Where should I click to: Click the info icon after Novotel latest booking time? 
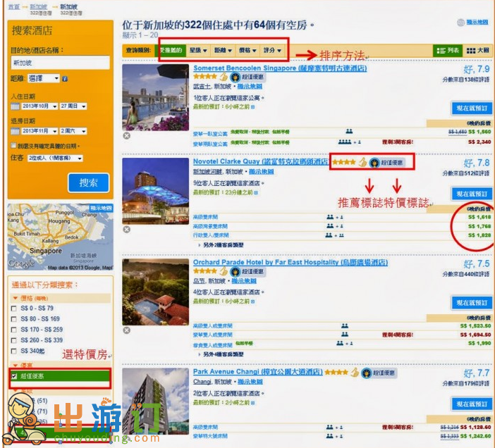[x=256, y=192]
